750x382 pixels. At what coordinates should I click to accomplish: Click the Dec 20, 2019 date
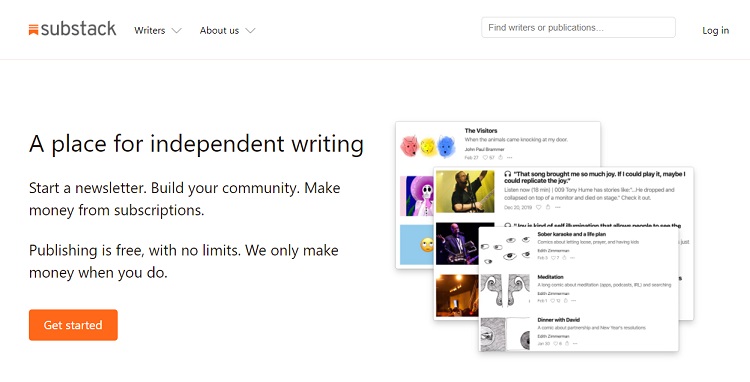tap(518, 207)
